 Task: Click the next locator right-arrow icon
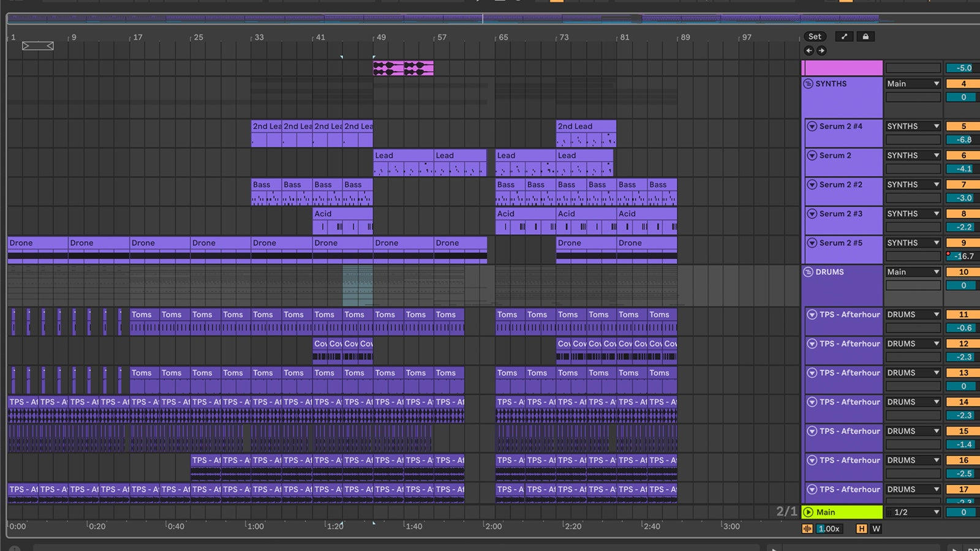point(823,51)
